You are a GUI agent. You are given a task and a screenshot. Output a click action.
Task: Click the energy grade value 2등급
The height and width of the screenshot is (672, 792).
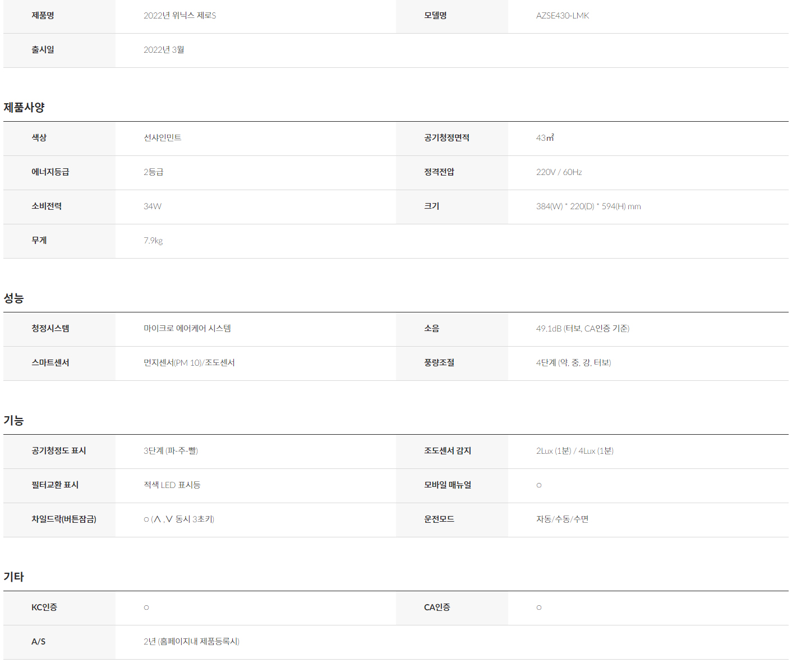pyautogui.click(x=153, y=172)
